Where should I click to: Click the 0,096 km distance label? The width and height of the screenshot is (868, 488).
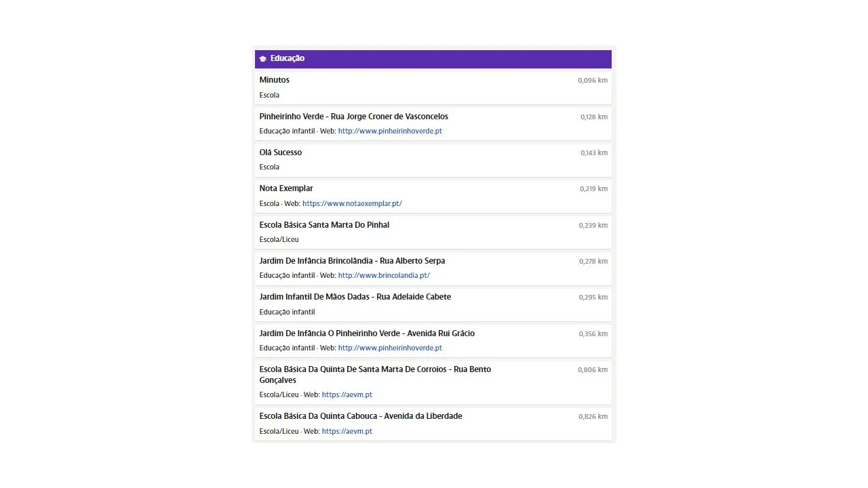[x=592, y=81]
